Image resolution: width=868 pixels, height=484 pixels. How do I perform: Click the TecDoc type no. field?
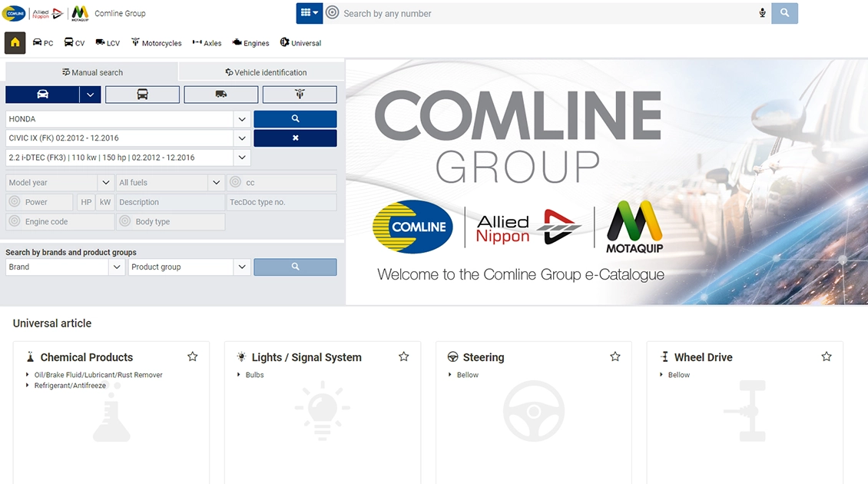click(x=281, y=202)
